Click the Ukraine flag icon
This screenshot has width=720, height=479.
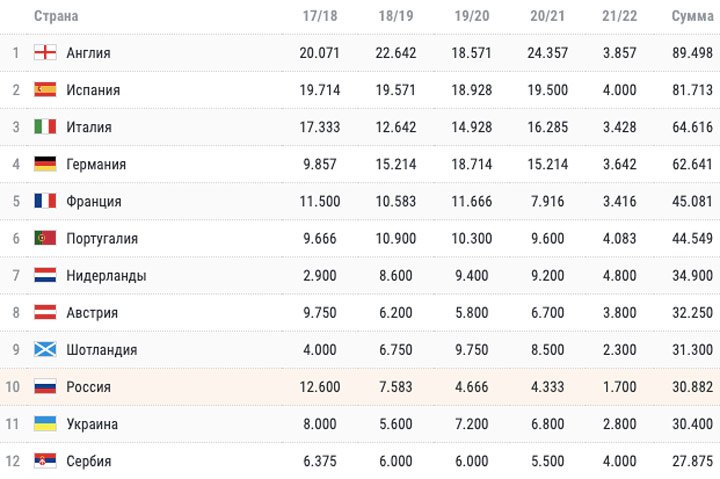coord(45,424)
